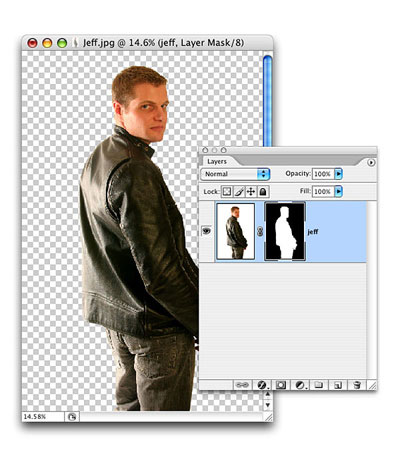This screenshot has width=400, height=452.
Task: Hide the jeff layer with eye icon
Action: (x=206, y=231)
